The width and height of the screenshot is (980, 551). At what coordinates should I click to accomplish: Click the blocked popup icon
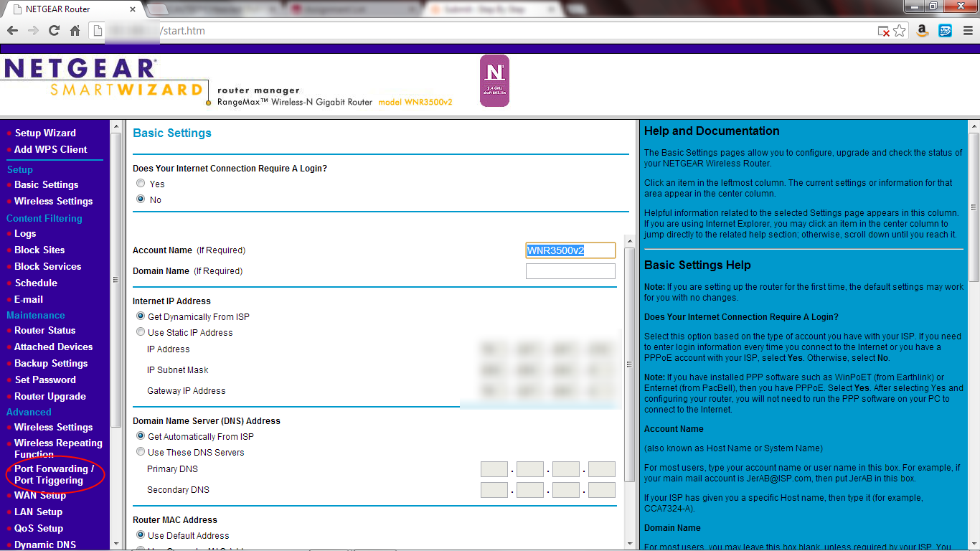[x=885, y=31]
